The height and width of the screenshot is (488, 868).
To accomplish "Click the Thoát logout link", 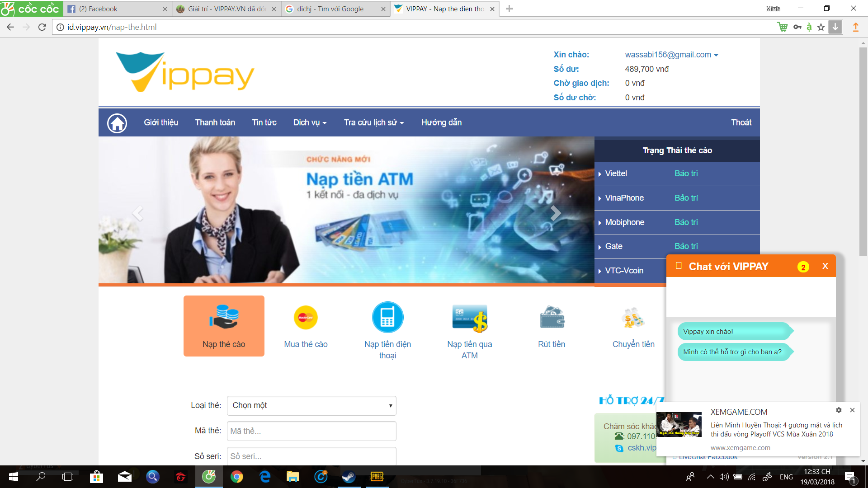I will (741, 122).
